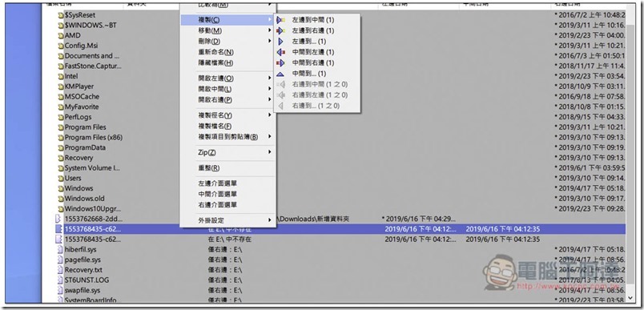The image size is (644, 310).
Task: Click the highlighted 1553768435-c62... file row
Action: [x=341, y=229]
